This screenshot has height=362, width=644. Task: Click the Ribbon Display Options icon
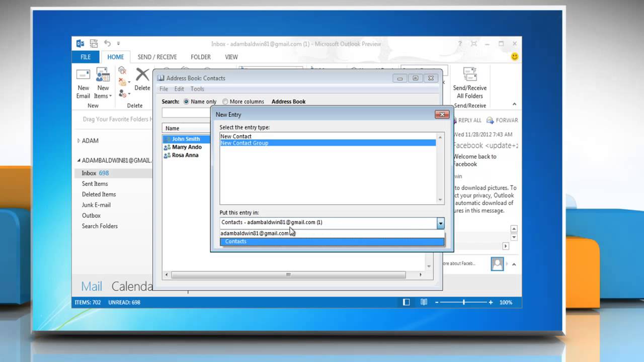click(473, 44)
